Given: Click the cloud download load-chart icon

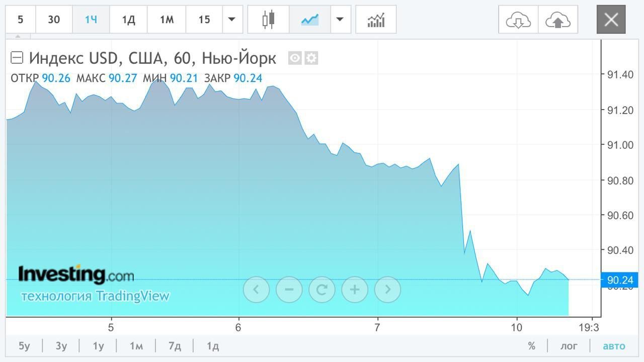Looking at the screenshot, I should pos(518,20).
